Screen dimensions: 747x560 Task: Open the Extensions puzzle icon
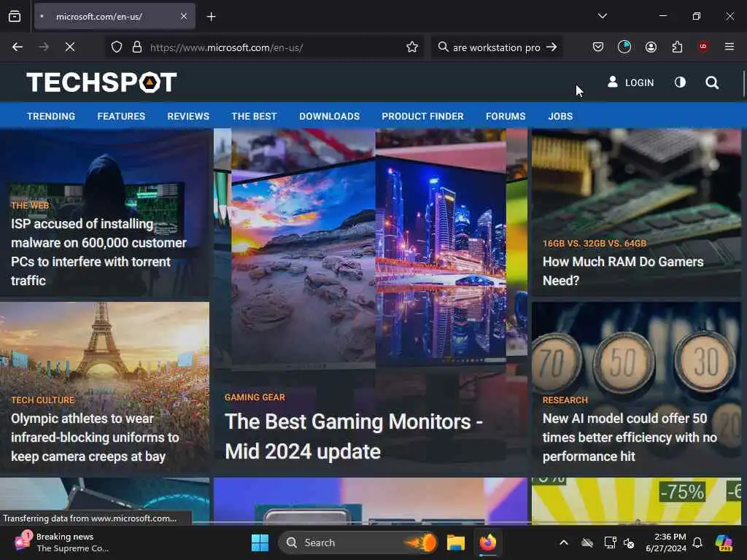[678, 47]
